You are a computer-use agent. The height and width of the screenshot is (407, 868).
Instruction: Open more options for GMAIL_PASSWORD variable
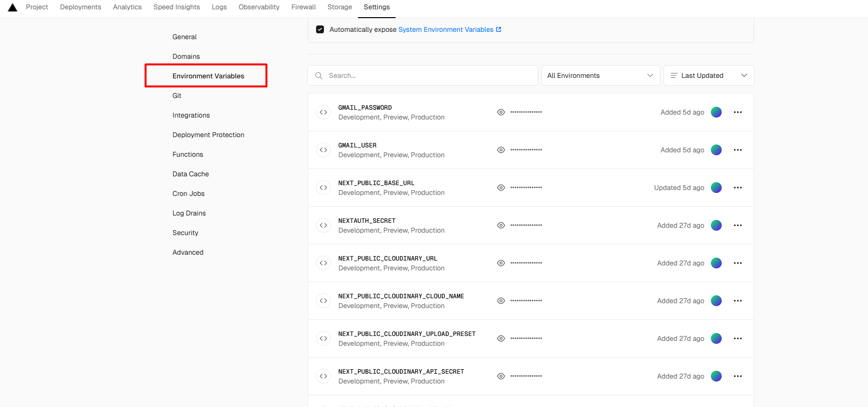pyautogui.click(x=737, y=112)
